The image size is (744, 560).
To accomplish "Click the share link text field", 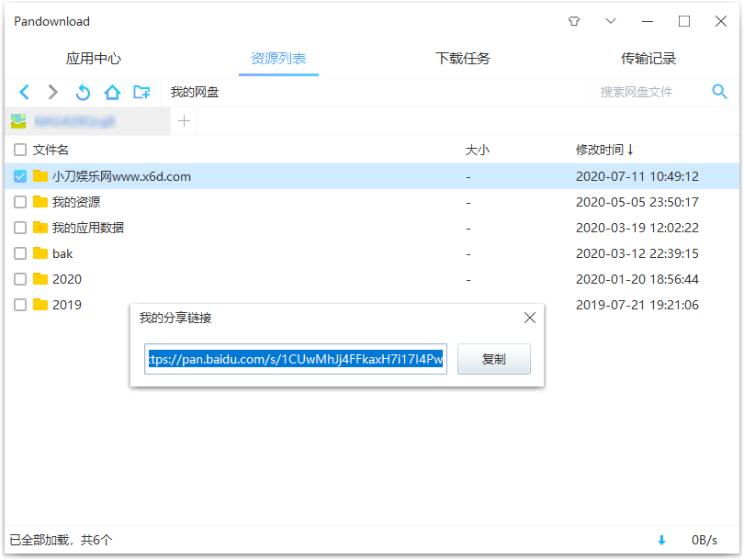I will pos(295,359).
